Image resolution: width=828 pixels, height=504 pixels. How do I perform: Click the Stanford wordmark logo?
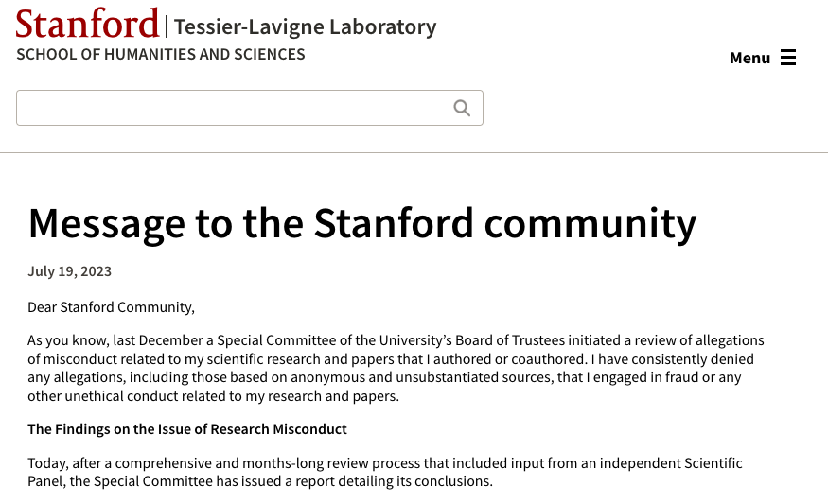87,24
